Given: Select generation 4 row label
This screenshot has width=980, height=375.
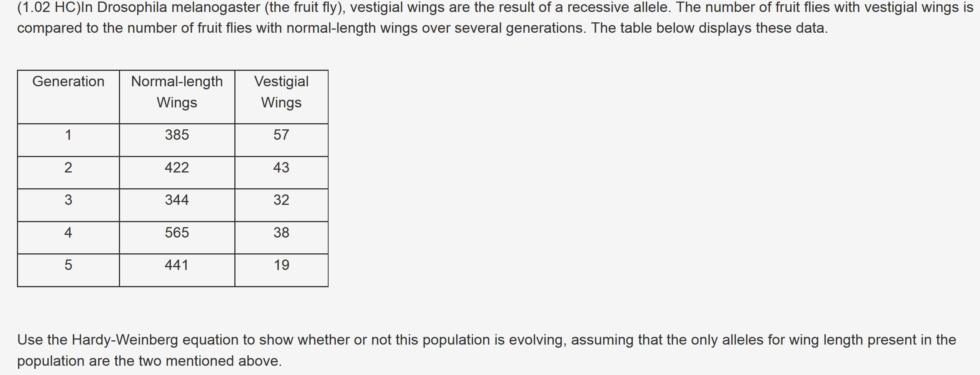Looking at the screenshot, I should (68, 233).
